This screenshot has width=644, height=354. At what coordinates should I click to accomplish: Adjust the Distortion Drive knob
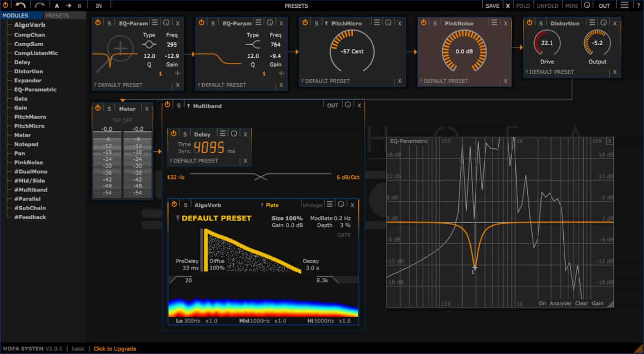(547, 43)
